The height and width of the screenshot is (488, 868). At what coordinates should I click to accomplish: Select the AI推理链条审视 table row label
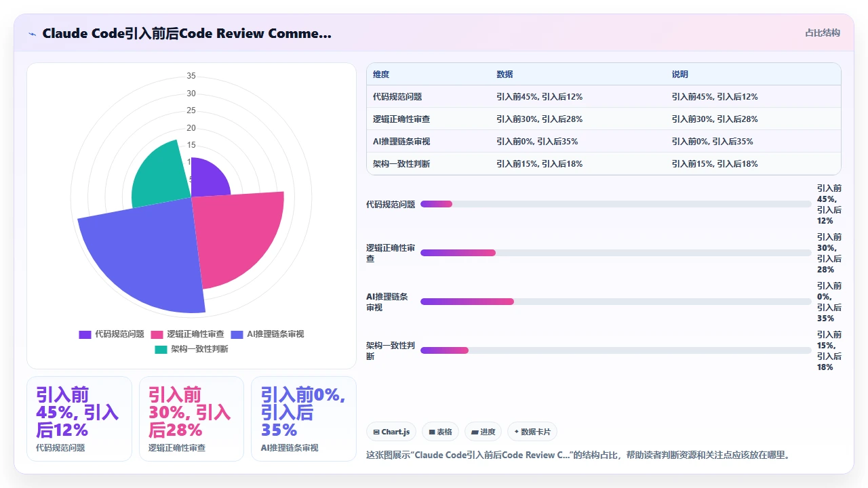(x=401, y=142)
